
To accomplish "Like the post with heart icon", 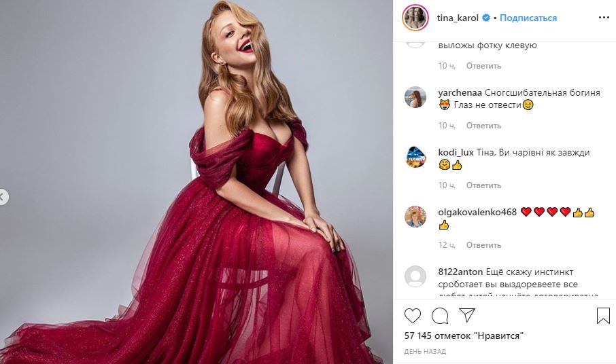I will (413, 316).
